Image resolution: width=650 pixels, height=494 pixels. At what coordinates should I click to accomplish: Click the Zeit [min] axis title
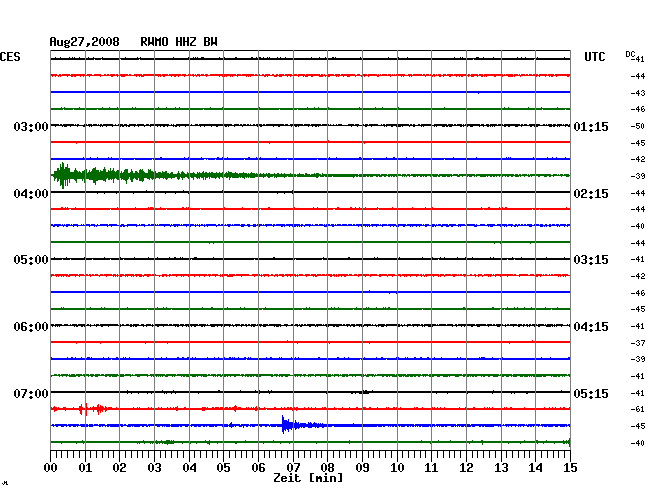point(308,478)
